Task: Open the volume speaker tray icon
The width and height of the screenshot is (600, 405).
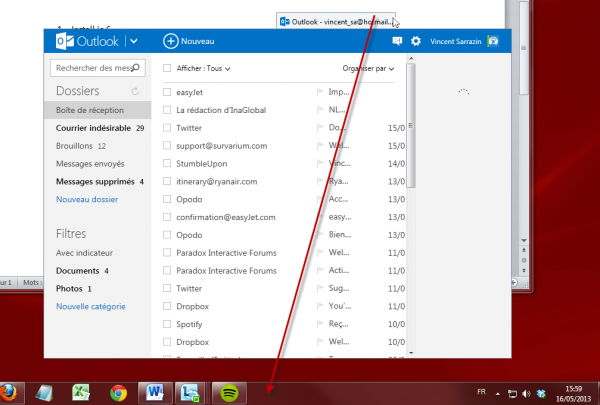Action: (527, 394)
